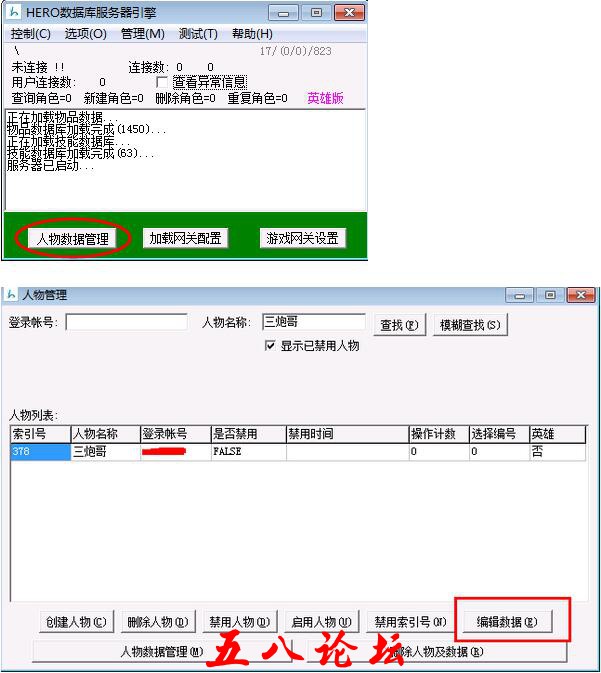This screenshot has width=601, height=673.
Task: Open the 选项(O) menu
Action: pos(85,33)
